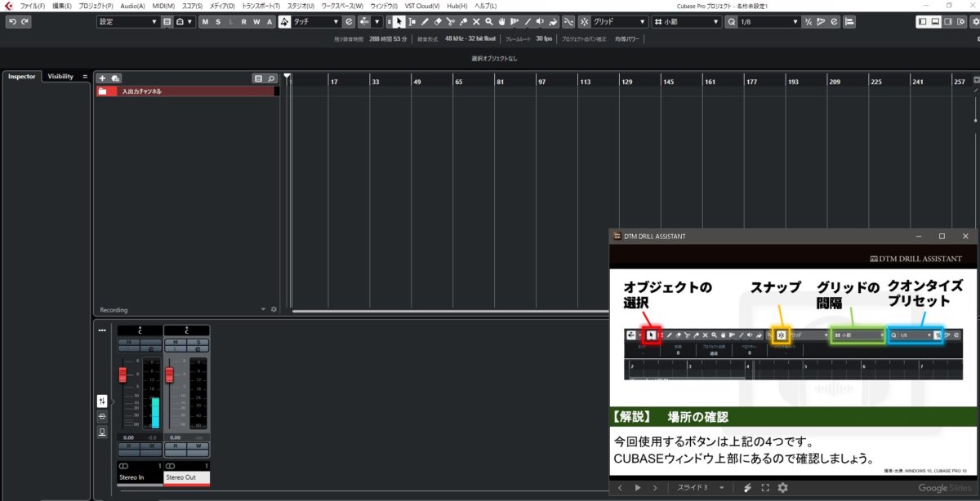Open the MIDI(M) menu

(163, 6)
